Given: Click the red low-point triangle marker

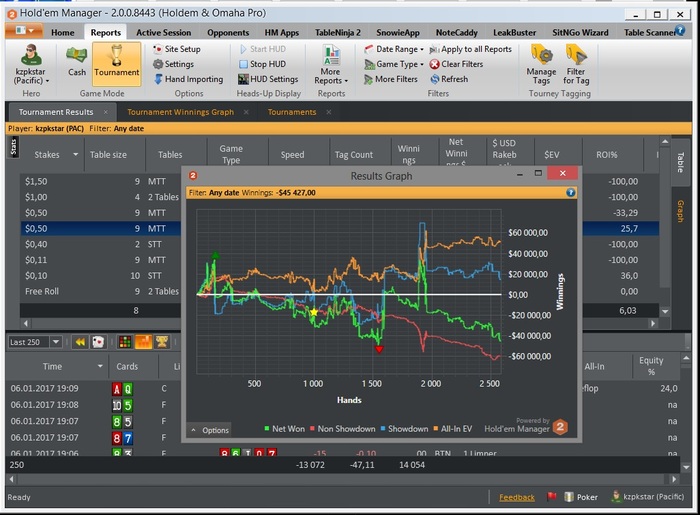Looking at the screenshot, I should 379,349.
